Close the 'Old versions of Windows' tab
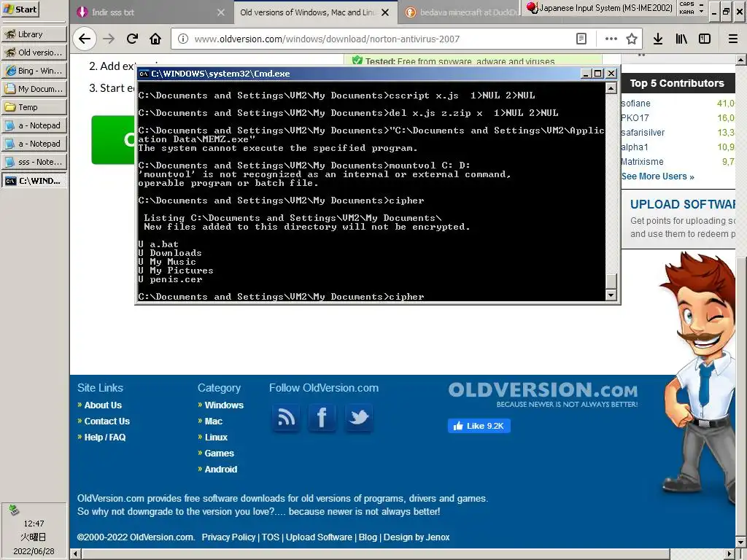 (x=385, y=12)
